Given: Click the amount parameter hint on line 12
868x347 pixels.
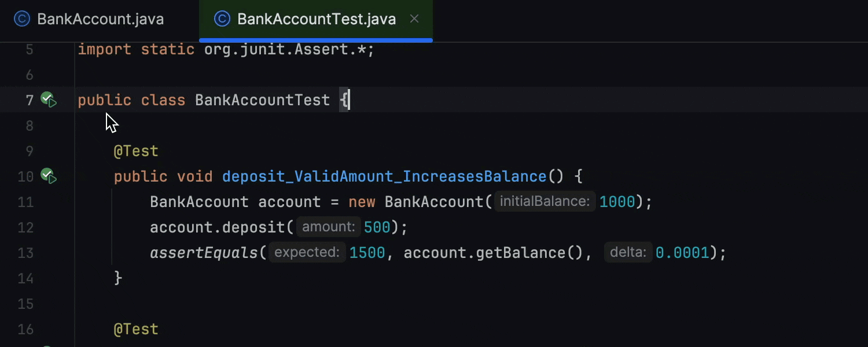Looking at the screenshot, I should [x=328, y=227].
